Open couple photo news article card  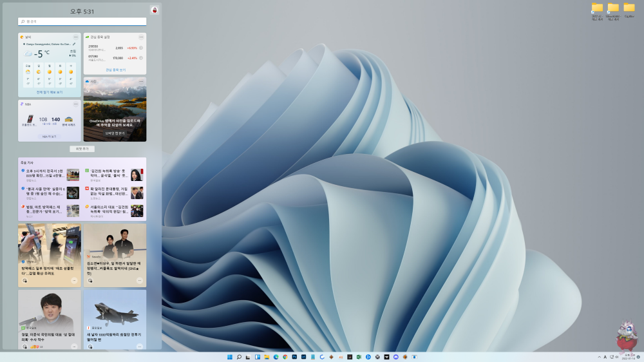(x=115, y=255)
